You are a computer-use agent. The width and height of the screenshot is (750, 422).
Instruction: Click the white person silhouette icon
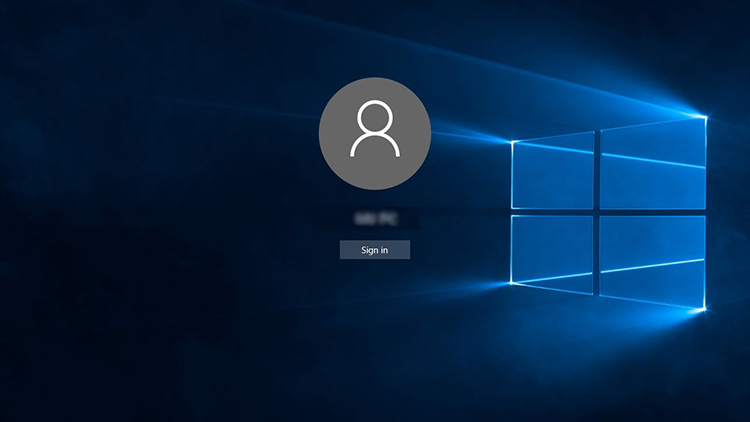coord(374,131)
